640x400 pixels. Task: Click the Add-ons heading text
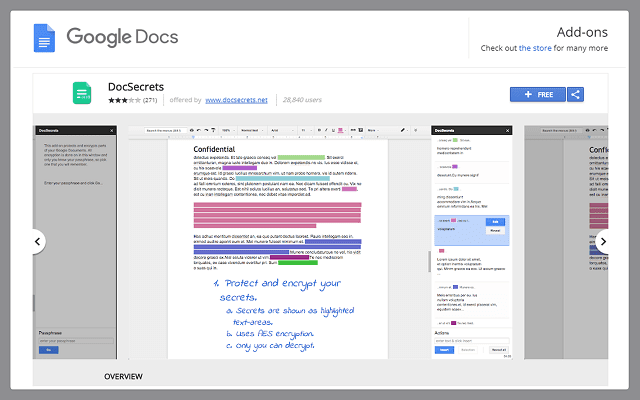click(582, 32)
